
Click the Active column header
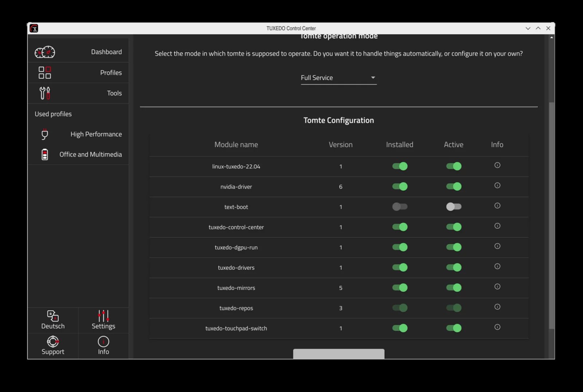(x=454, y=145)
